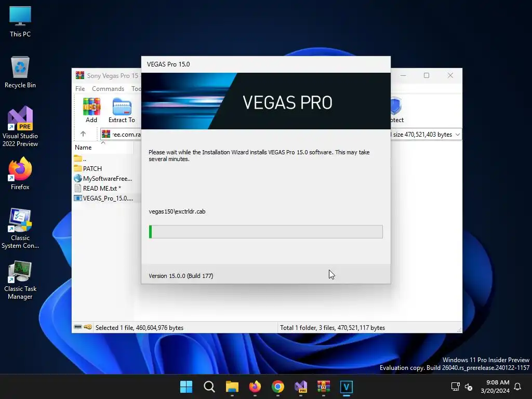Open the Classic System Control desktop shortcut
Image resolution: width=532 pixels, height=399 pixels.
pos(20,229)
